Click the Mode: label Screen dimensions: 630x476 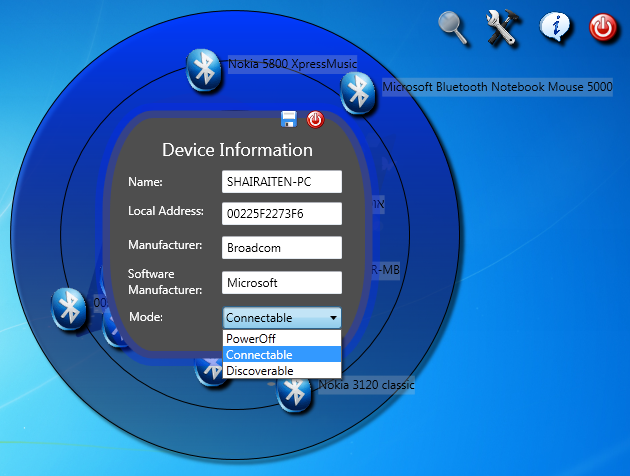[146, 317]
